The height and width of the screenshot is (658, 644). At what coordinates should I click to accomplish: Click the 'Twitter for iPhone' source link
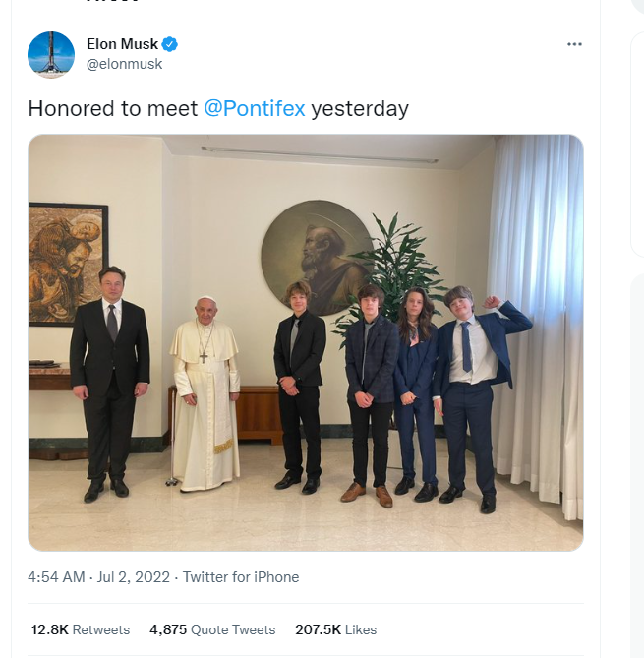[240, 577]
